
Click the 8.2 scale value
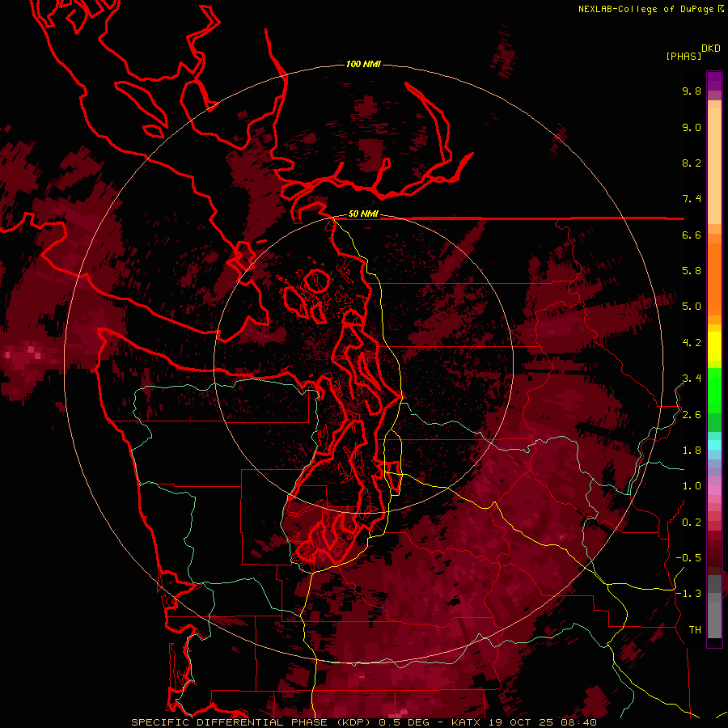click(692, 163)
